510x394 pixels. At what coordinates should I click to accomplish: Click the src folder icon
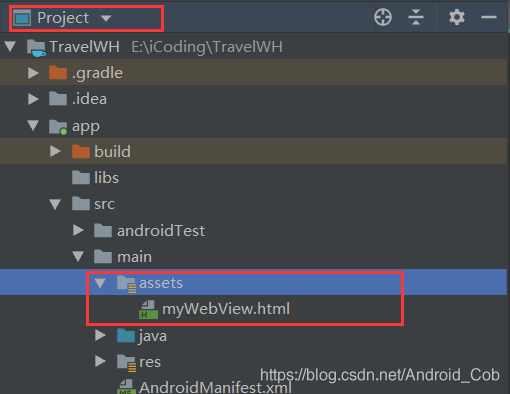click(x=81, y=204)
